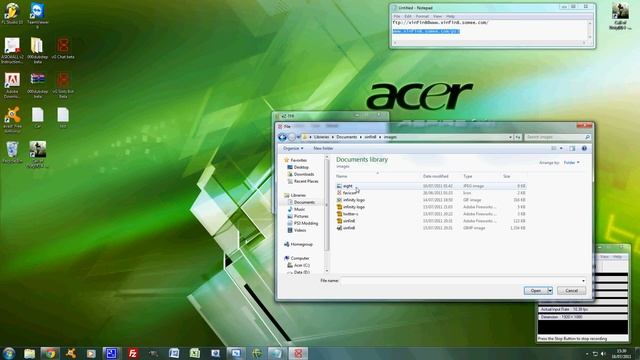Select the xinfin8 GIMP image file
Screen dimensions: 640x360
(349, 228)
